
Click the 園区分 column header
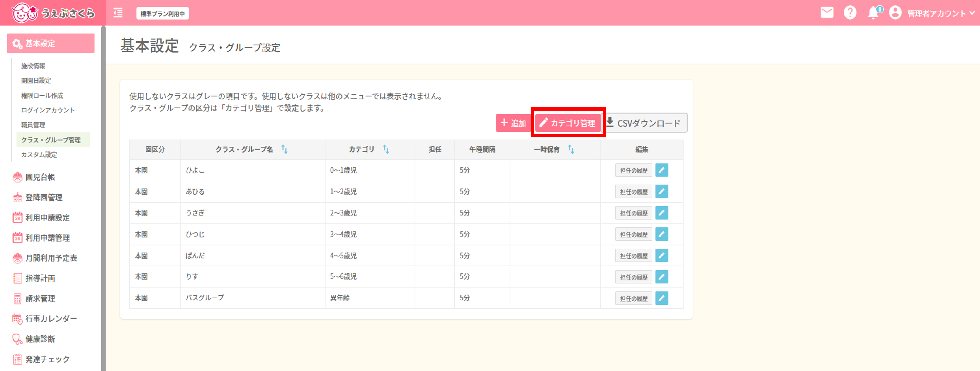[x=155, y=149]
